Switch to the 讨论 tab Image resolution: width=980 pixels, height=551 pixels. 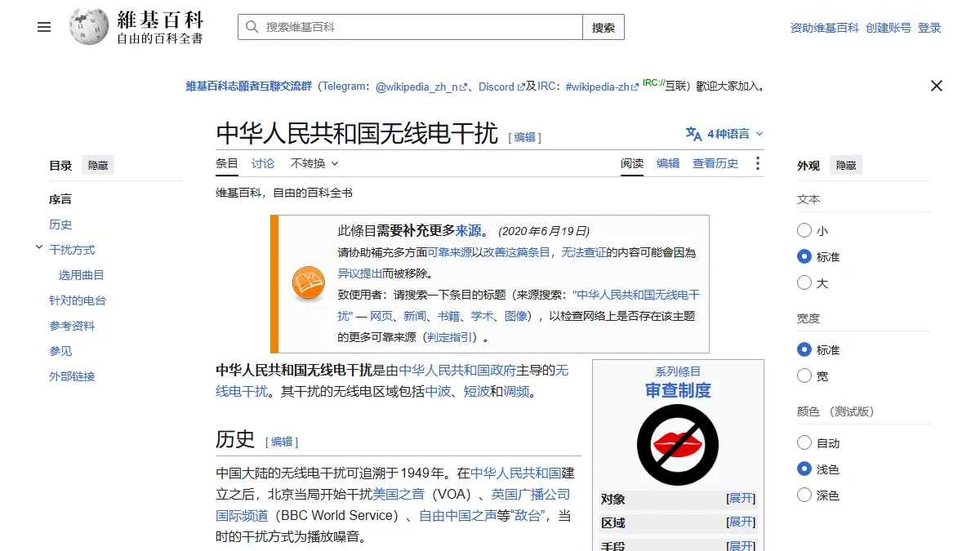point(263,163)
